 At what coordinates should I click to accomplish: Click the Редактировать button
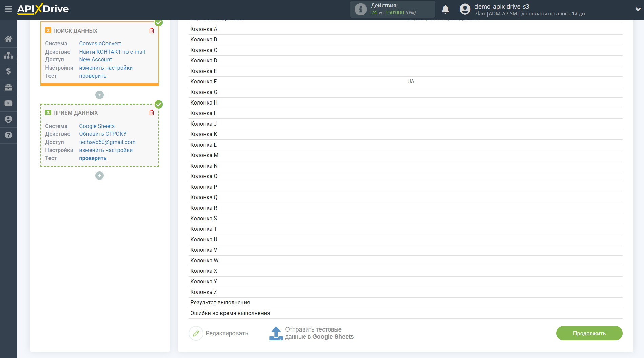pyautogui.click(x=219, y=333)
